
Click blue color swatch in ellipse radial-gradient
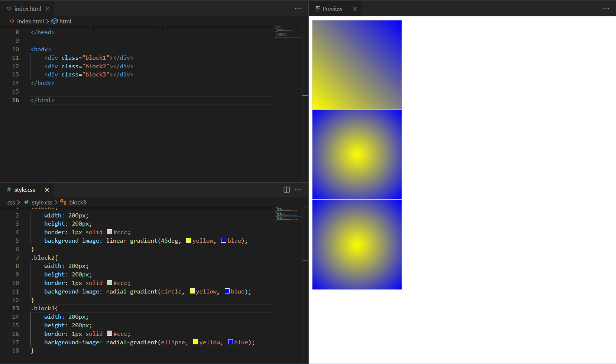pyautogui.click(x=230, y=342)
